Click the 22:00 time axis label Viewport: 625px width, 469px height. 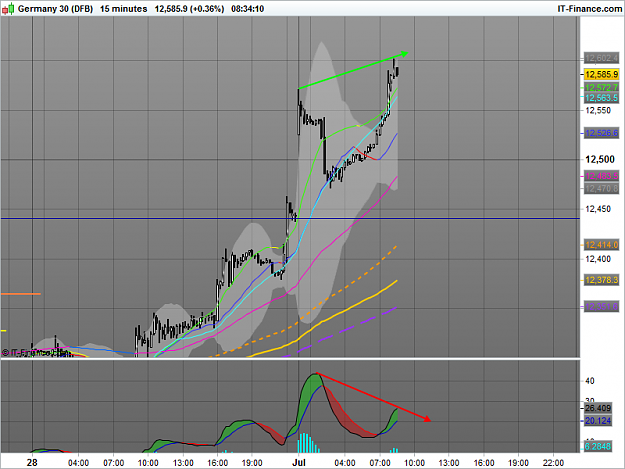point(553,463)
